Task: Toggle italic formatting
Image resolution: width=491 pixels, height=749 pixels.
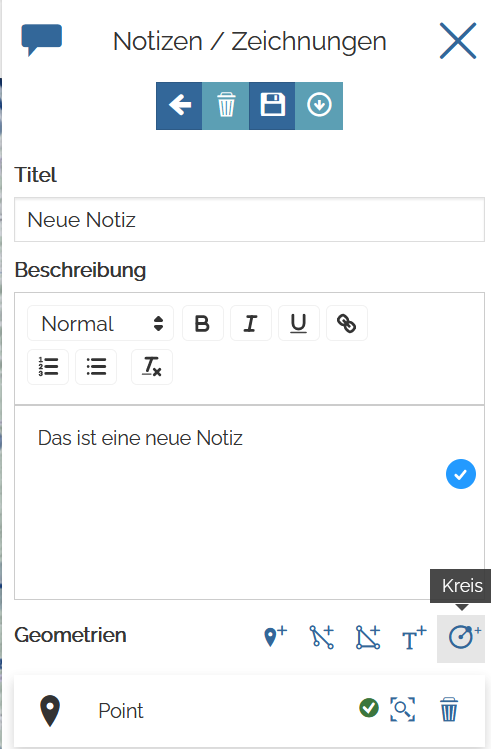Action: pos(251,323)
